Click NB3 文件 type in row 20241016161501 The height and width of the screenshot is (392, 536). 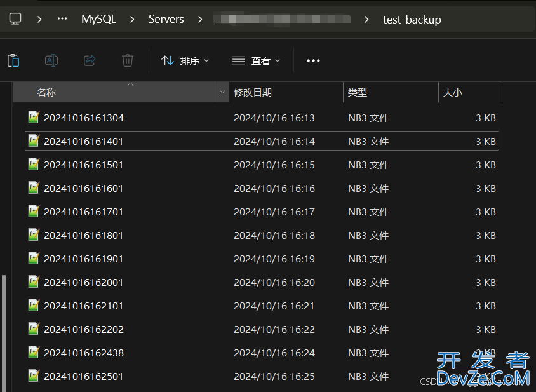click(368, 165)
